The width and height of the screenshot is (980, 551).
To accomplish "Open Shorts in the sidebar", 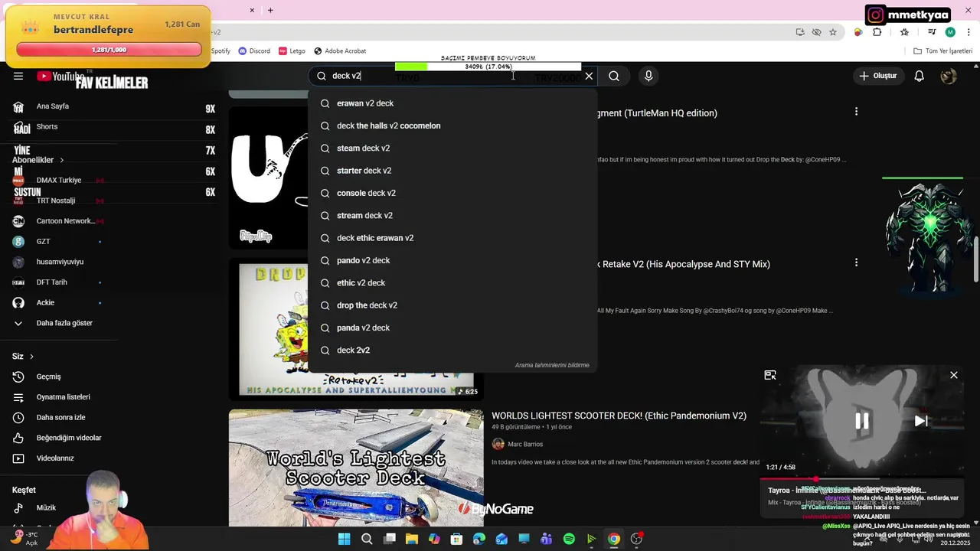I will tap(47, 126).
